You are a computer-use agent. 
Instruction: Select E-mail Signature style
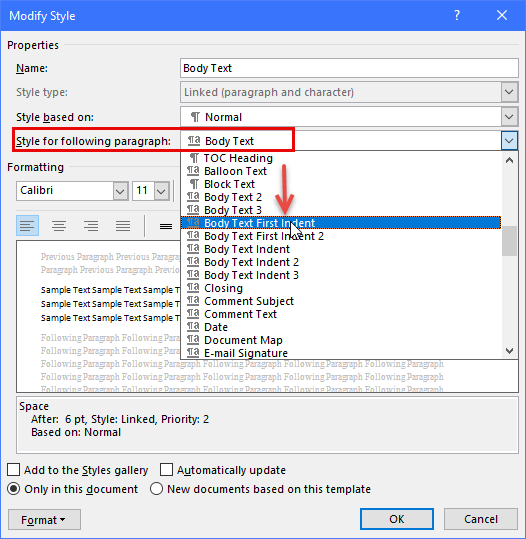[341, 353]
